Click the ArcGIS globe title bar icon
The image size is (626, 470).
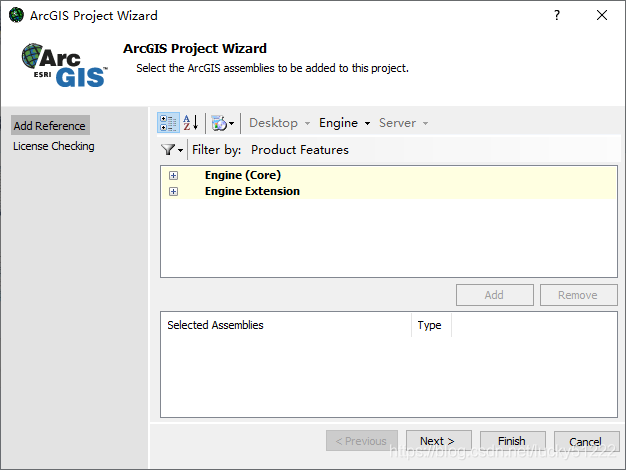click(16, 15)
